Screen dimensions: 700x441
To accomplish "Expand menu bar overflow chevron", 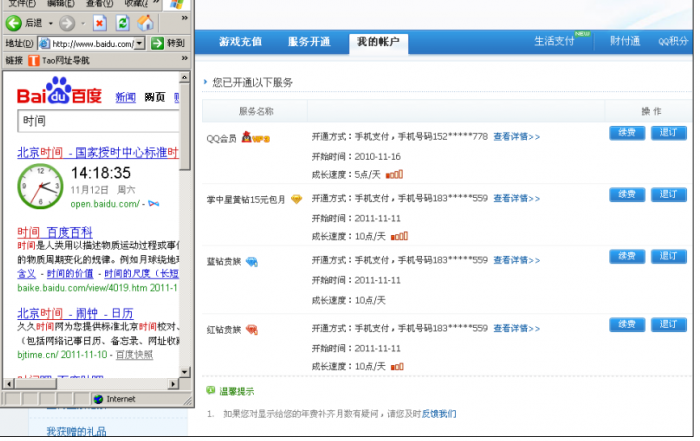I will pyautogui.click(x=156, y=2).
